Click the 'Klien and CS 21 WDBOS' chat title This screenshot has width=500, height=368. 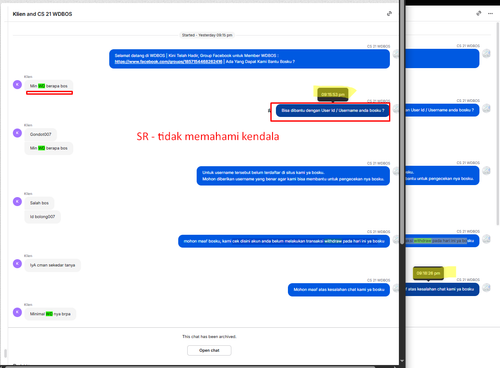click(42, 14)
